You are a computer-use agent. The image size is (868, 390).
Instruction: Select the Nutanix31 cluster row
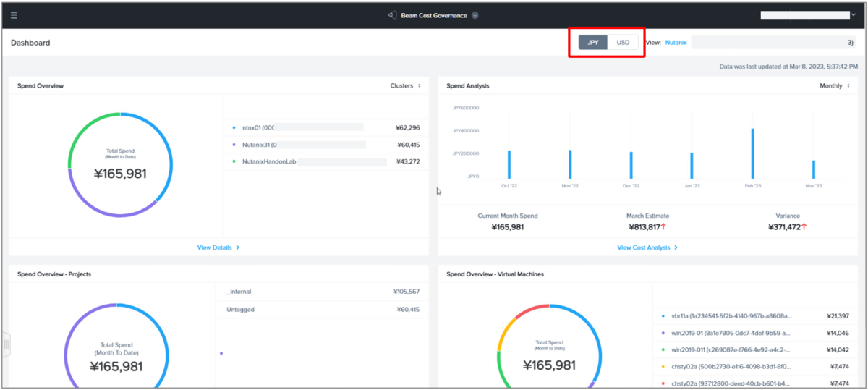click(x=325, y=145)
